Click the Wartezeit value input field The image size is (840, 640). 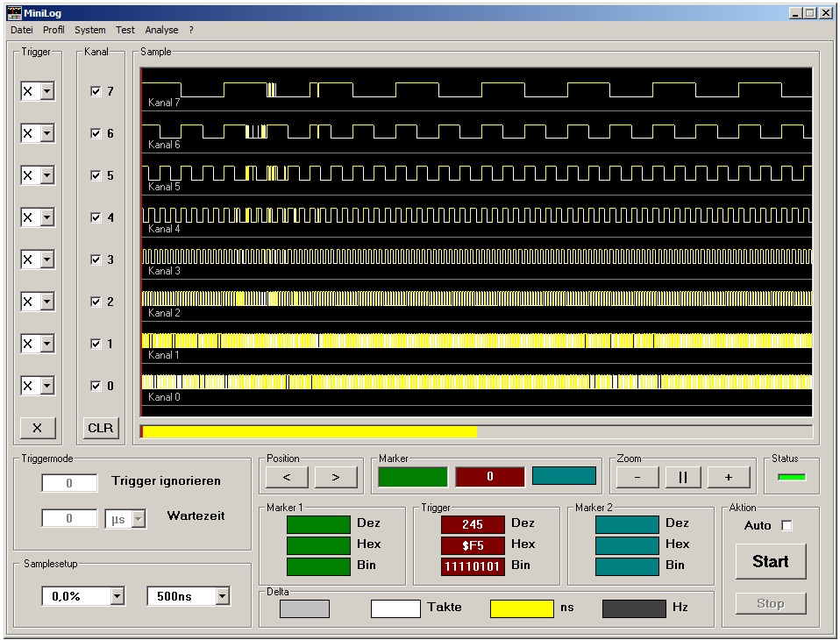(69, 518)
